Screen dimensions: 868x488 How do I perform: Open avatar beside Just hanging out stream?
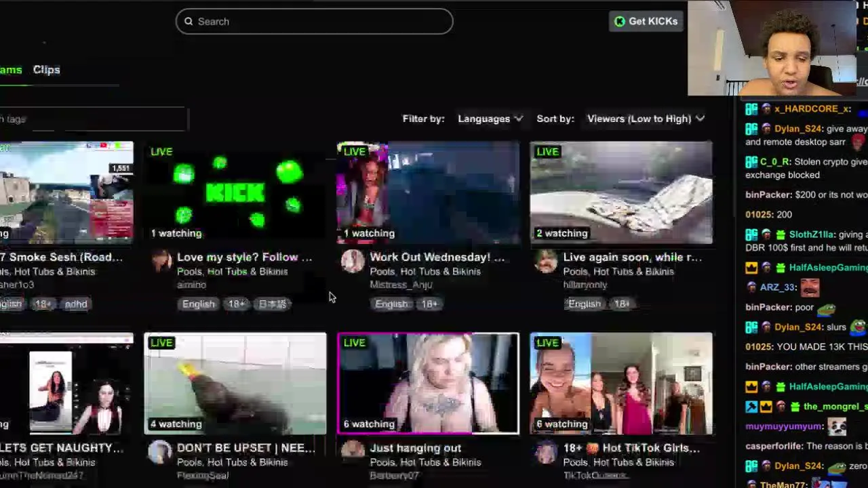tap(353, 452)
